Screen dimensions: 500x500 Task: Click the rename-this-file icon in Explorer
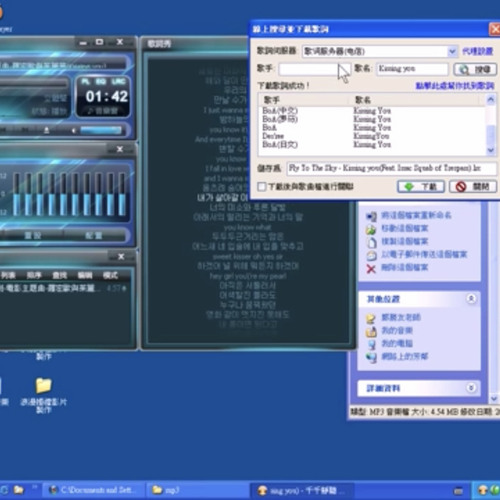371,216
